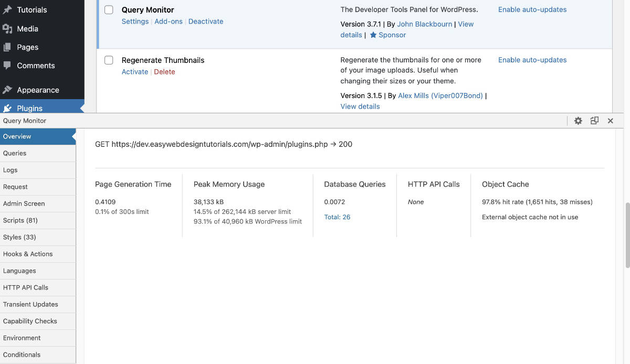Activate the Regenerate Thumbnails plugin
This screenshot has width=630, height=364.
tap(135, 72)
